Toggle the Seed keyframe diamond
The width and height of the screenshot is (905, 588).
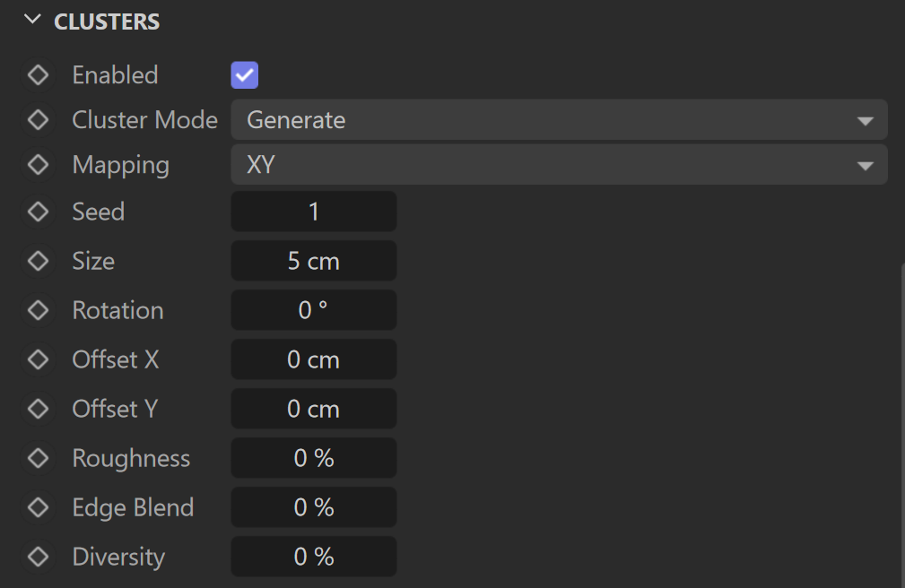coord(38,212)
